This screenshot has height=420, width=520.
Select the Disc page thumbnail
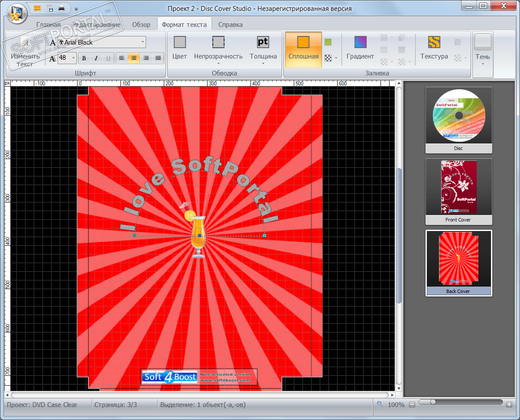[458, 120]
